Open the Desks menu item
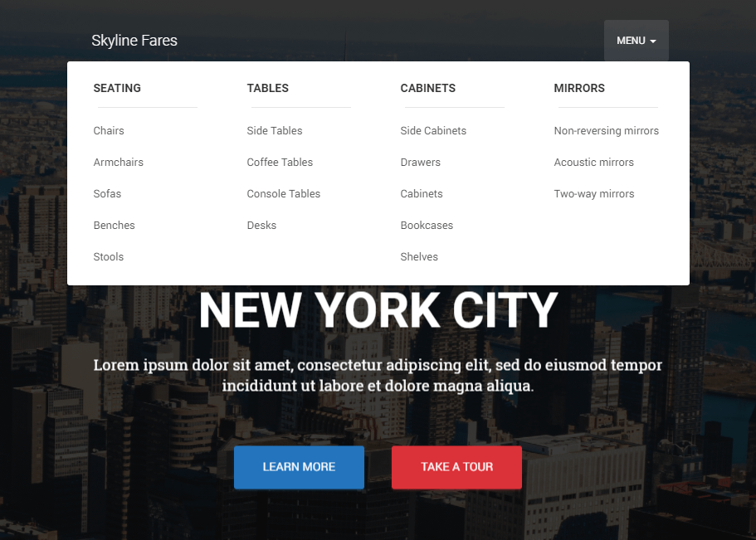 (261, 226)
